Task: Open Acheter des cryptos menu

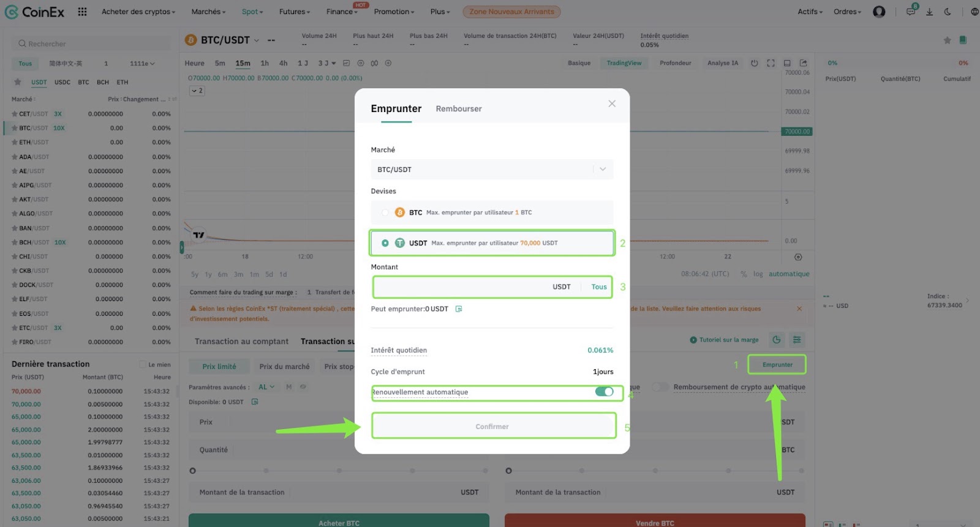Action: click(x=138, y=12)
